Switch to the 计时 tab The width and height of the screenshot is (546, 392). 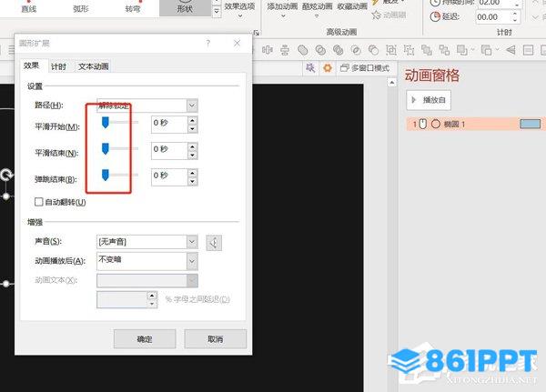click(x=58, y=66)
